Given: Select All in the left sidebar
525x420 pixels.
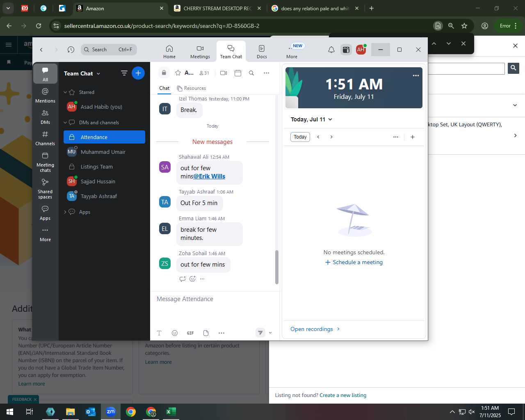Looking at the screenshot, I should coord(45,73).
